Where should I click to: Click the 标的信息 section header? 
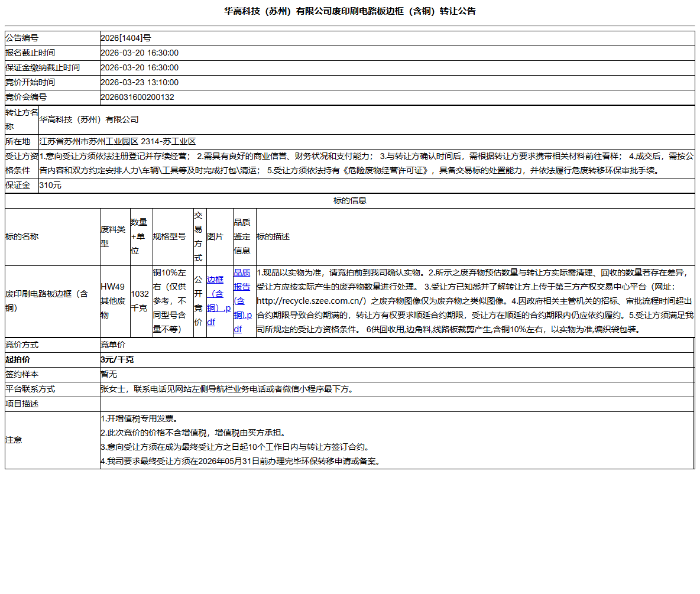[349, 200]
